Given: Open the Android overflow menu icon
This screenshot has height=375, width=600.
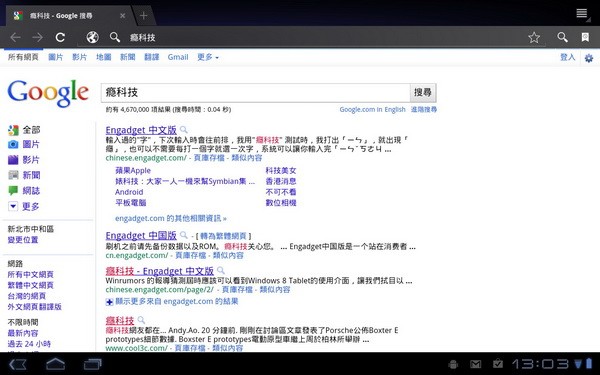Looking at the screenshot, I should [582, 13].
